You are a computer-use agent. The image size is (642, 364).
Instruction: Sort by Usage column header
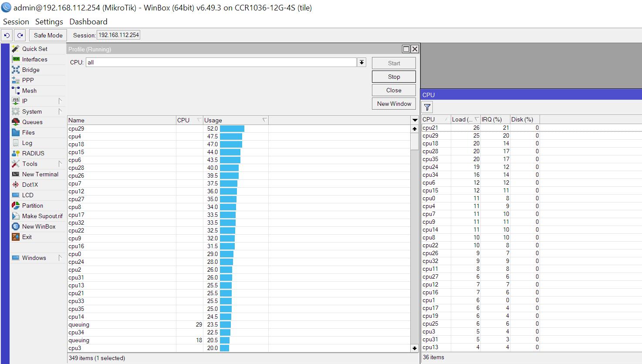(236, 120)
